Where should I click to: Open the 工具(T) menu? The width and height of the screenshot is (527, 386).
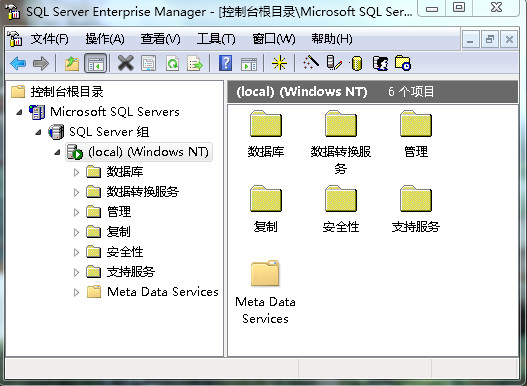click(216, 39)
